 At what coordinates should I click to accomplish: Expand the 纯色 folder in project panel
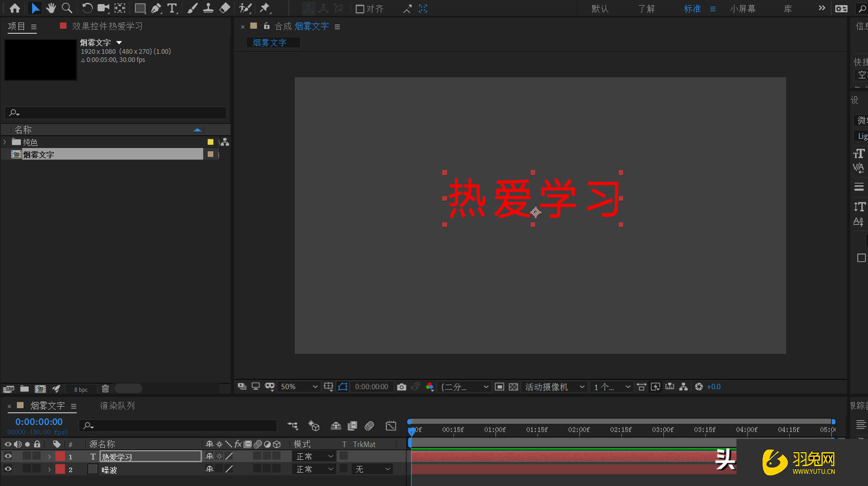[5, 142]
